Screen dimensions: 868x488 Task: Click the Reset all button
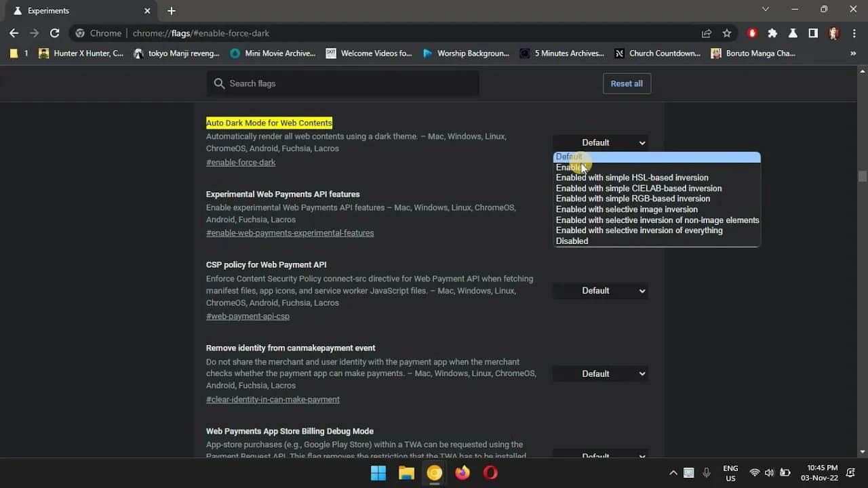click(x=626, y=83)
